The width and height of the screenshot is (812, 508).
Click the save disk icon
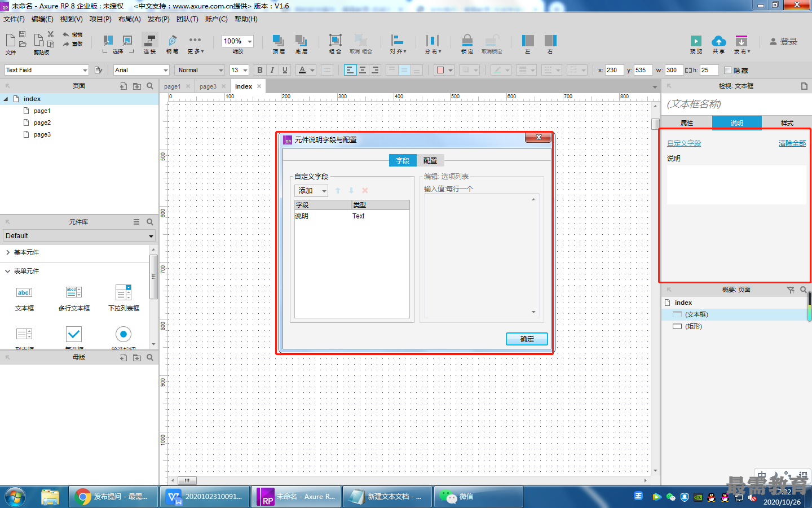23,35
